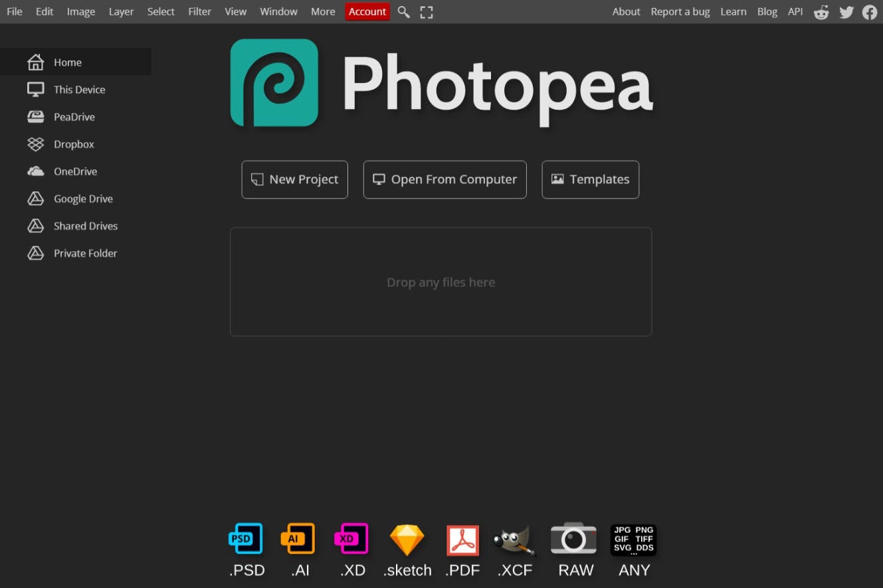Select the Home label in sidebar
883x588 pixels.
(x=68, y=62)
